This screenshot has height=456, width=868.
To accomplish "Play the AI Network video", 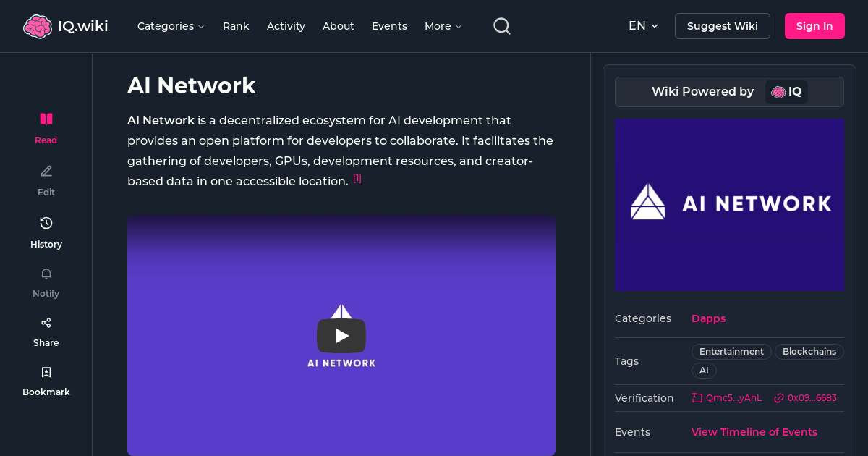I will coord(341,335).
